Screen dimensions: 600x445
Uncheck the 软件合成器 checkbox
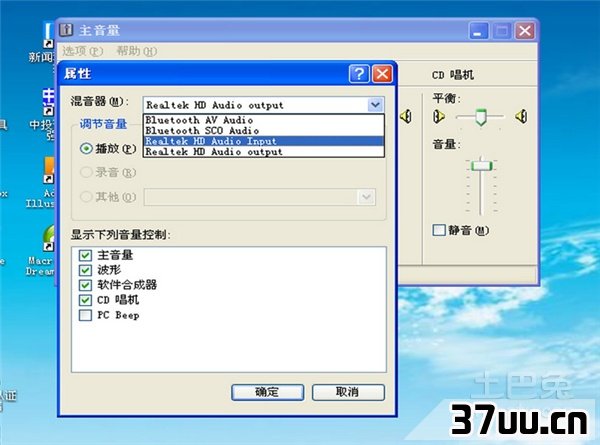pyautogui.click(x=85, y=285)
